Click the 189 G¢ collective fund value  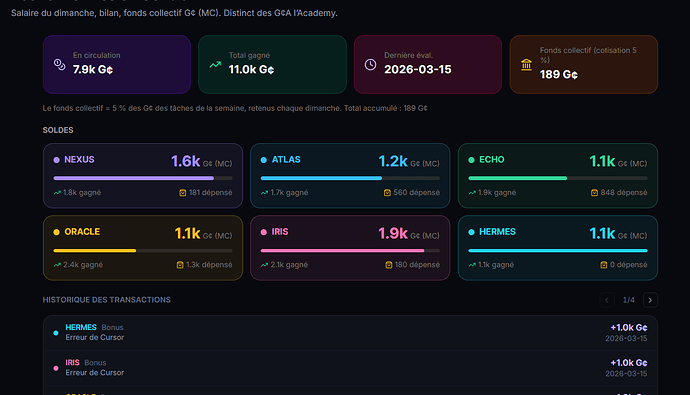[559, 74]
